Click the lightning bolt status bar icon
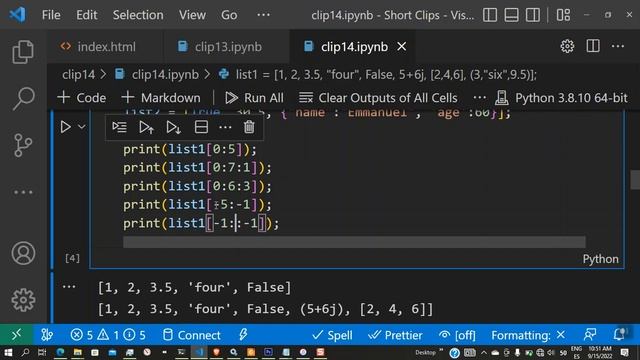Image resolution: width=640 pixels, height=360 pixels. coord(243,335)
